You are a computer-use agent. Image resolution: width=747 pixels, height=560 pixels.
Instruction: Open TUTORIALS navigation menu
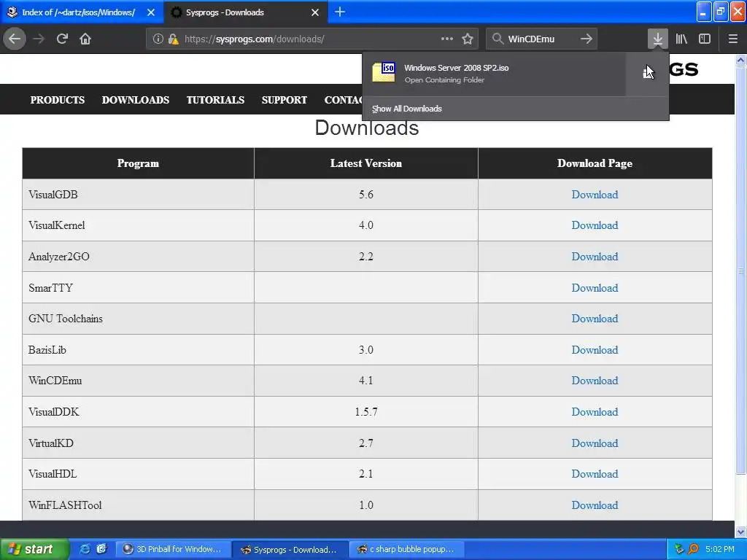point(215,100)
